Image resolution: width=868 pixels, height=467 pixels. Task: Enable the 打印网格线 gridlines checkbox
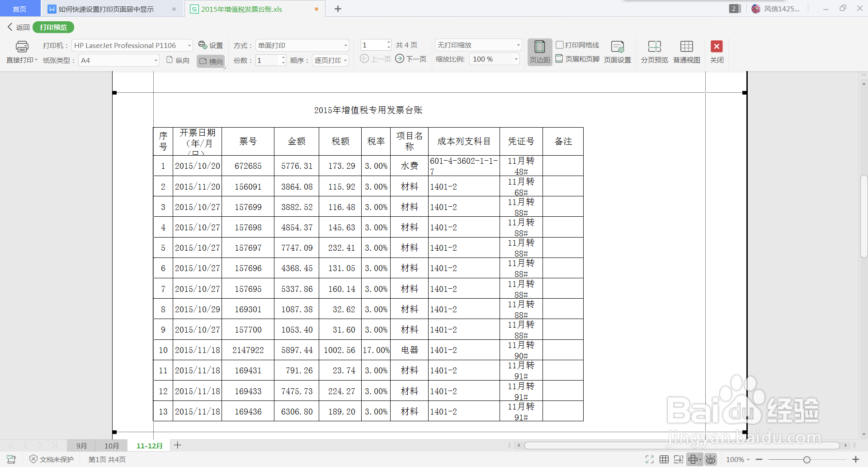[x=559, y=45]
